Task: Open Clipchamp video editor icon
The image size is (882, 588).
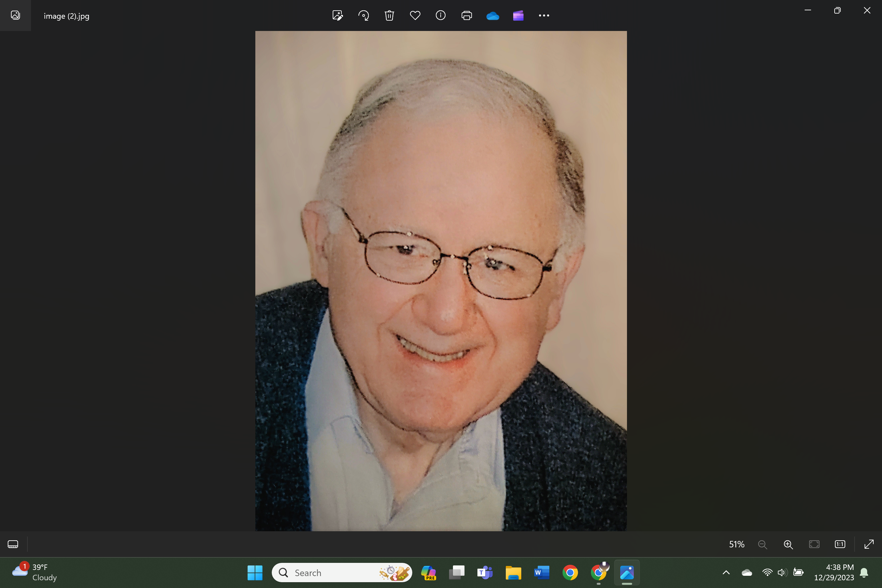Action: click(518, 16)
